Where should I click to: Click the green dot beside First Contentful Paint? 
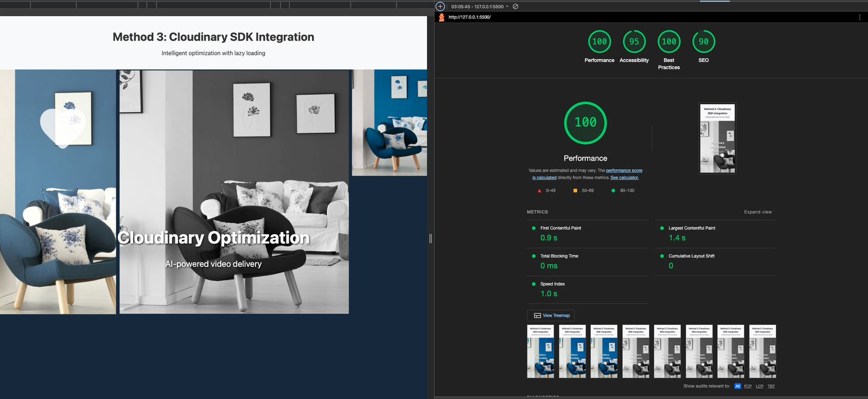(x=534, y=228)
